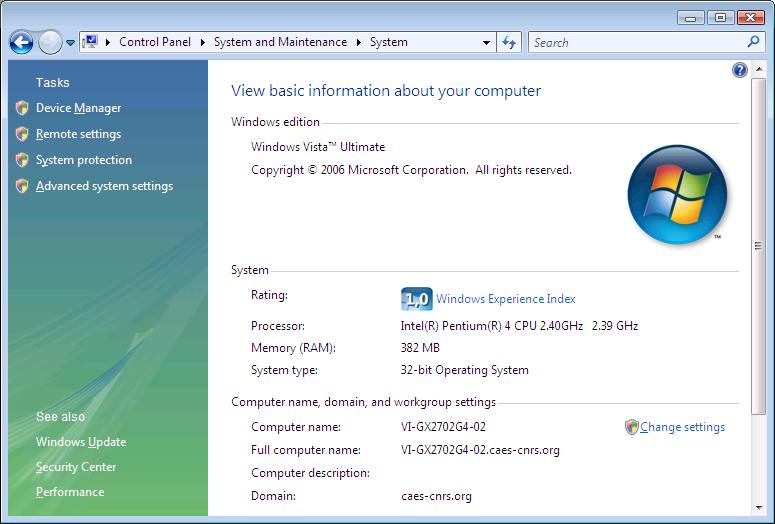Click the domain value caes-cnrs.org
This screenshot has width=775, height=524.
(x=436, y=496)
